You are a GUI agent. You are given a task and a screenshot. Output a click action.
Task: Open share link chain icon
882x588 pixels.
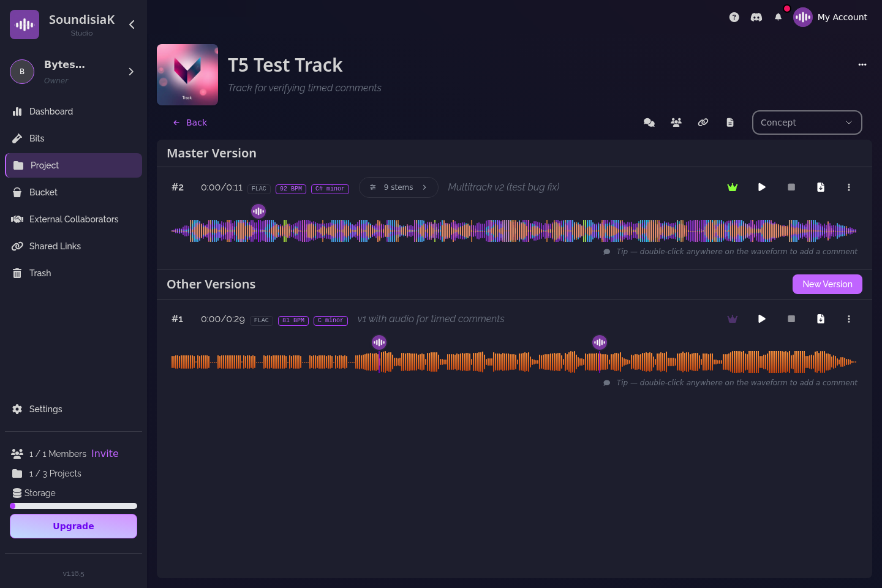[703, 123]
